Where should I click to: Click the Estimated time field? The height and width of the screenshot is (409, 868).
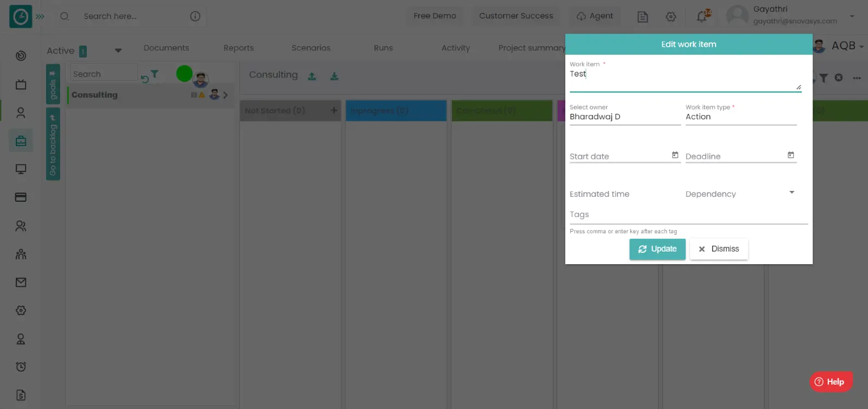click(624, 194)
